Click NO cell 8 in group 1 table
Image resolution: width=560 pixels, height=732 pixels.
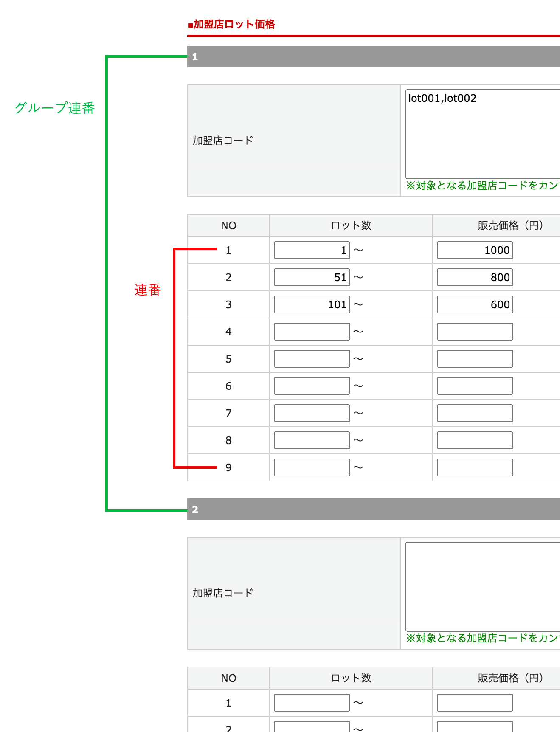228,440
